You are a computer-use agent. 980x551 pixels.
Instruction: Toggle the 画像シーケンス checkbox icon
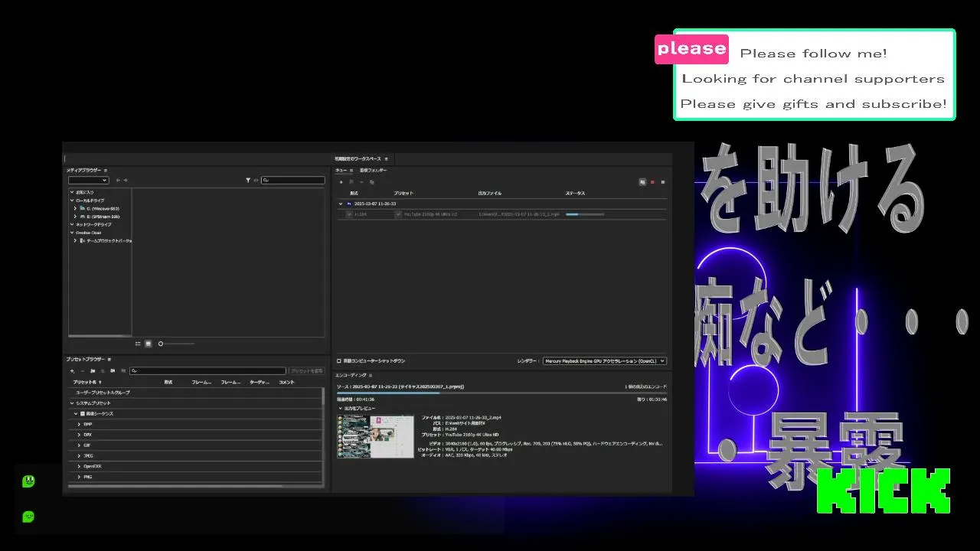pos(83,414)
